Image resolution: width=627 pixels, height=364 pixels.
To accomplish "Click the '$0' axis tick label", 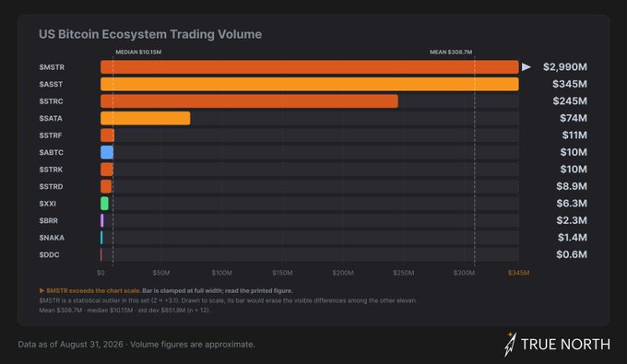I will point(101,273).
